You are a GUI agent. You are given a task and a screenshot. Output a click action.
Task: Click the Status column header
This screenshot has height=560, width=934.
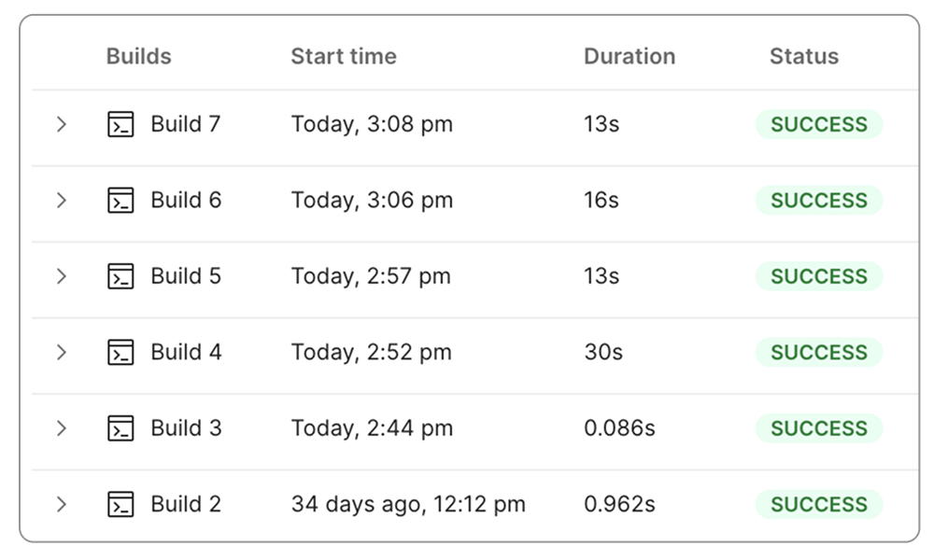(x=802, y=56)
